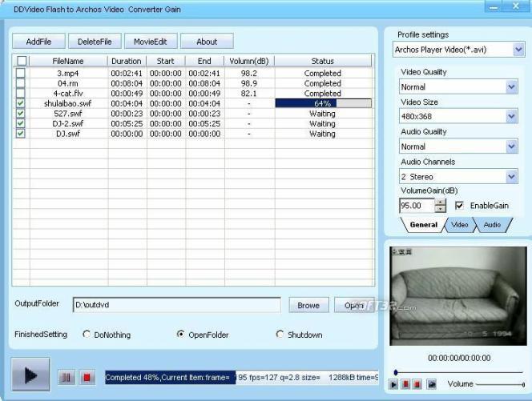532x401 pixels.
Task: Select the 04.rm file name
Action: coord(68,83)
